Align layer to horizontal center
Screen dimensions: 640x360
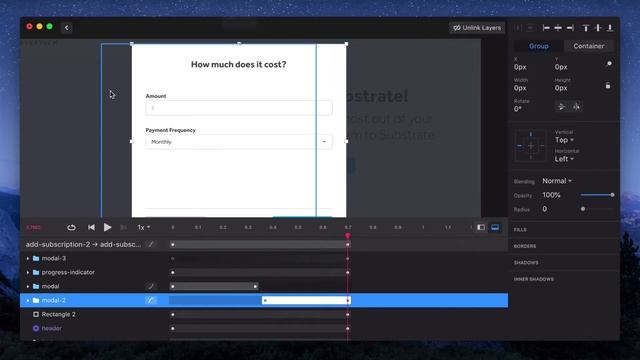pos(558,28)
